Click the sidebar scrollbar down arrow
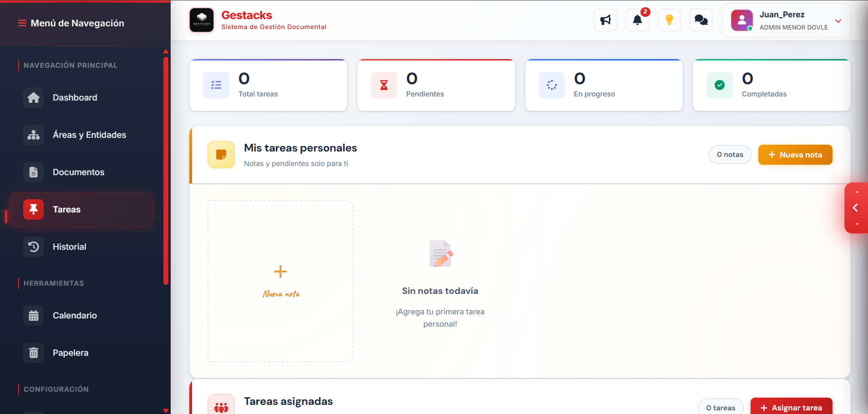This screenshot has height=414, width=868. click(166, 410)
